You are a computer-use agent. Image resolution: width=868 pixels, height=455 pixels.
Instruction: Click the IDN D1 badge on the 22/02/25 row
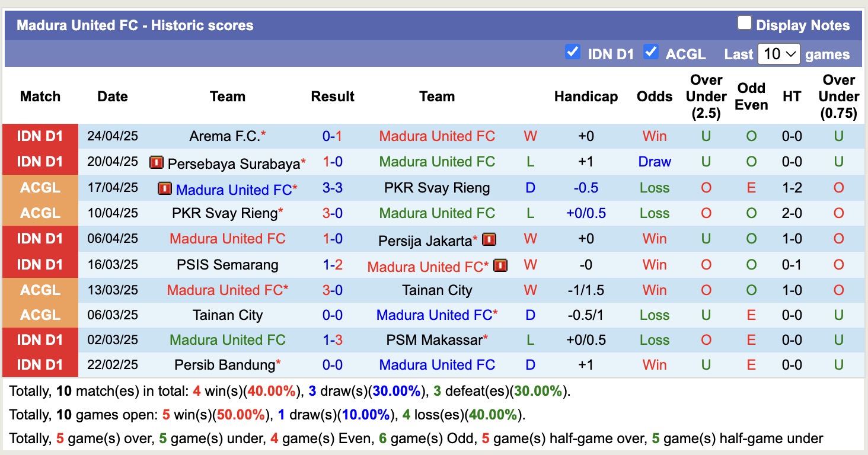coord(40,364)
